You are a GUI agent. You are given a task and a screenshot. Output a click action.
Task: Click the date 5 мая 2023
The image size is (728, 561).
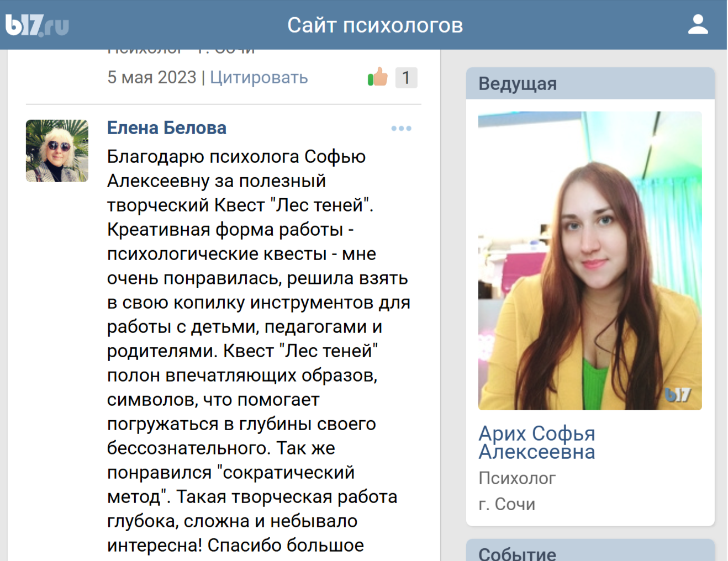point(151,78)
